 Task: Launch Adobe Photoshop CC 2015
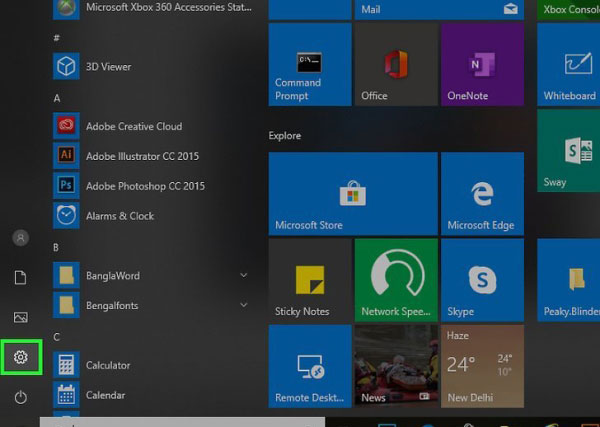(152, 186)
